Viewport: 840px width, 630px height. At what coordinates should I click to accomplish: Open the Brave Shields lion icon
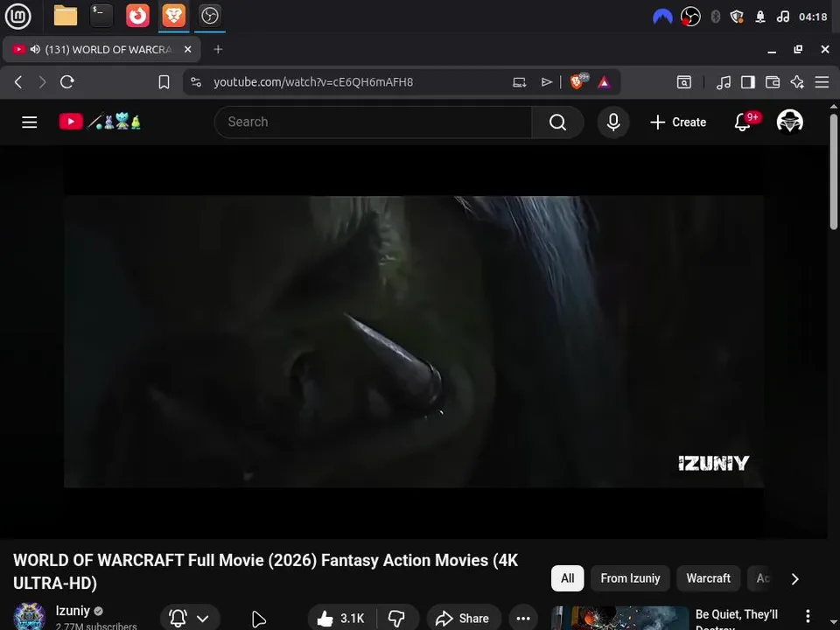click(x=578, y=81)
